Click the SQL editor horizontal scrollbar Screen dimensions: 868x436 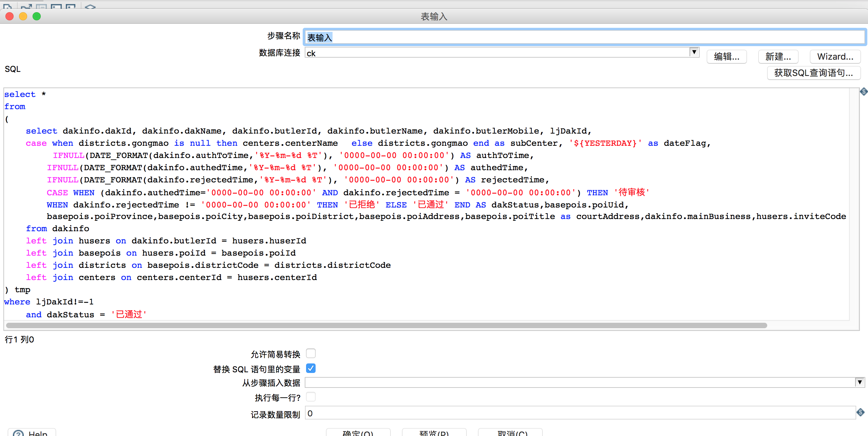pyautogui.click(x=387, y=325)
